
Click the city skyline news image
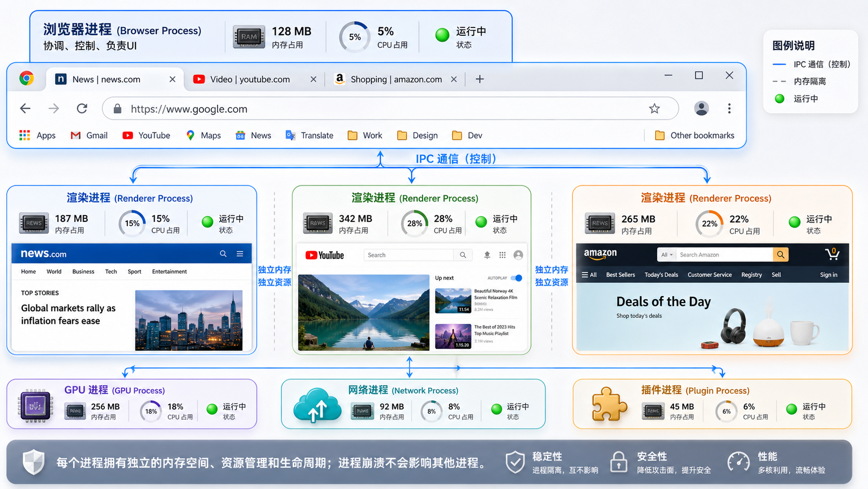pos(188,320)
